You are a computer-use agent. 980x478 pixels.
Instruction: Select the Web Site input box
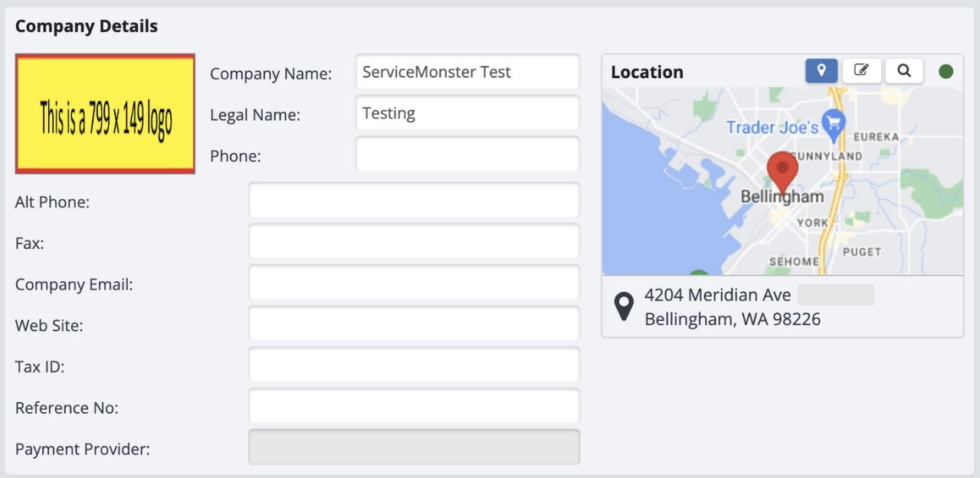click(x=414, y=325)
